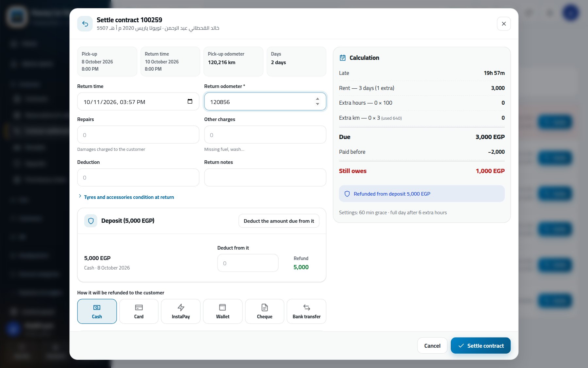The image size is (588, 368).
Task: Select Cash refund method
Action: coord(97,311)
